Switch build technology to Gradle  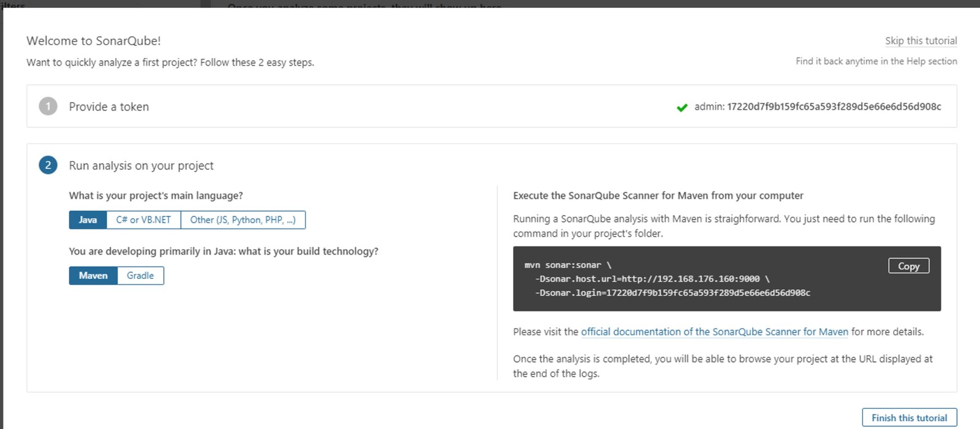[x=140, y=275]
